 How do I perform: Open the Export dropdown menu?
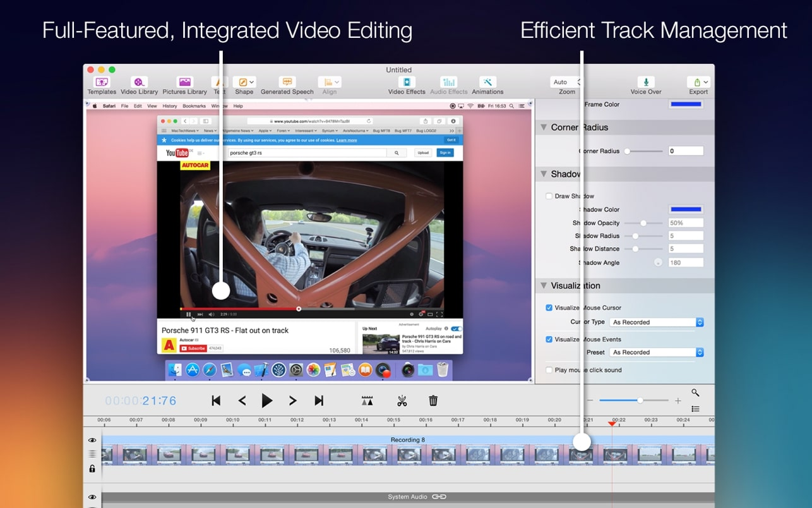point(698,82)
